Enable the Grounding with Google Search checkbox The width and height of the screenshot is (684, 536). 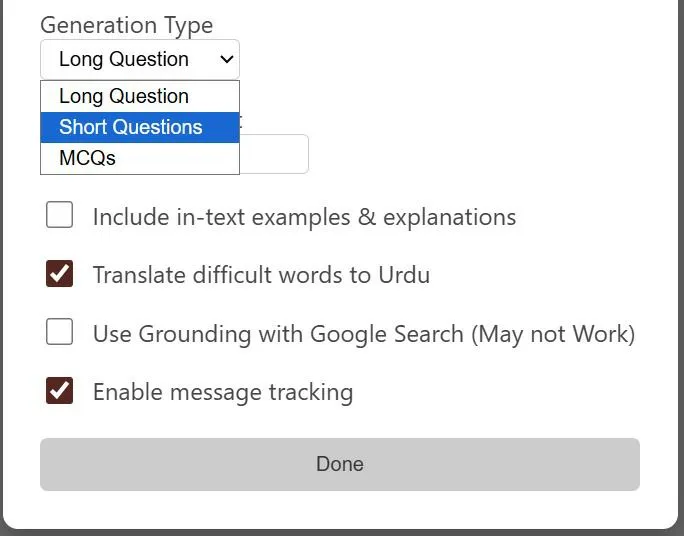pos(60,332)
